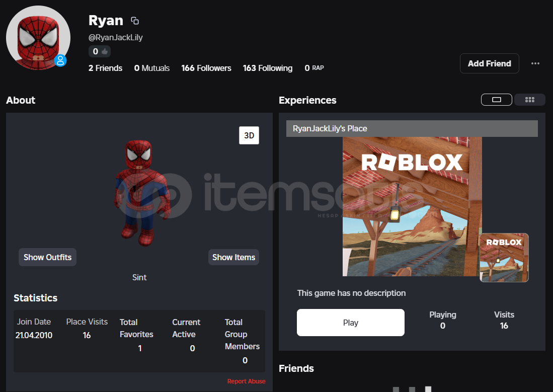Screen dimensions: 553x392
Task: Switch Experiences to grid view
Action: click(x=530, y=100)
